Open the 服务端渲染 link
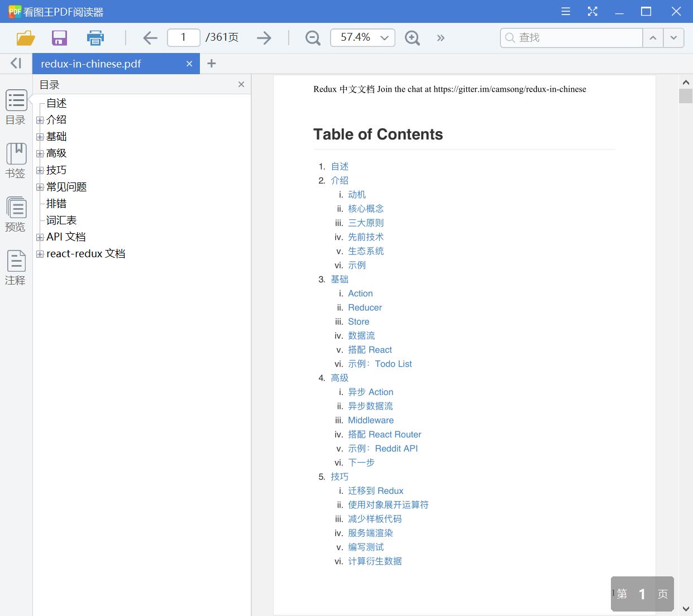Screen dimensions: 693x616 (x=370, y=533)
